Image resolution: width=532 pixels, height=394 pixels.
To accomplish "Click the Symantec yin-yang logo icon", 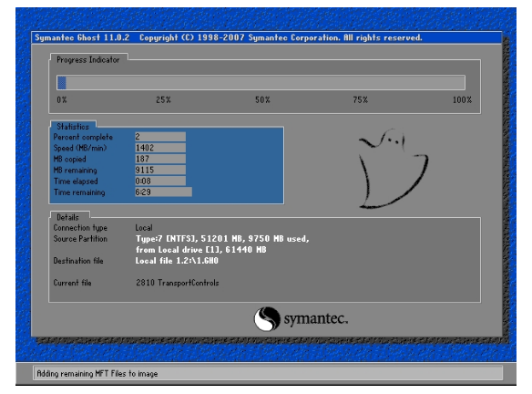I will [267, 318].
